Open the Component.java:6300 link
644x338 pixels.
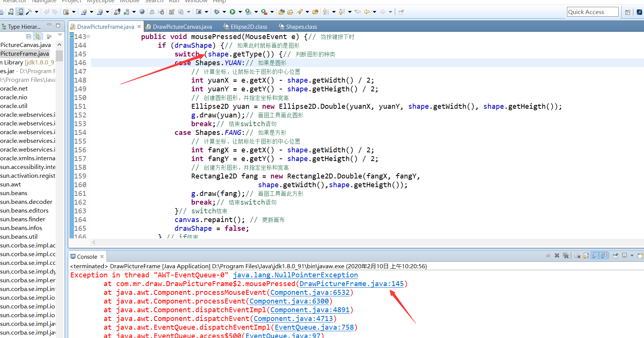coord(289,301)
